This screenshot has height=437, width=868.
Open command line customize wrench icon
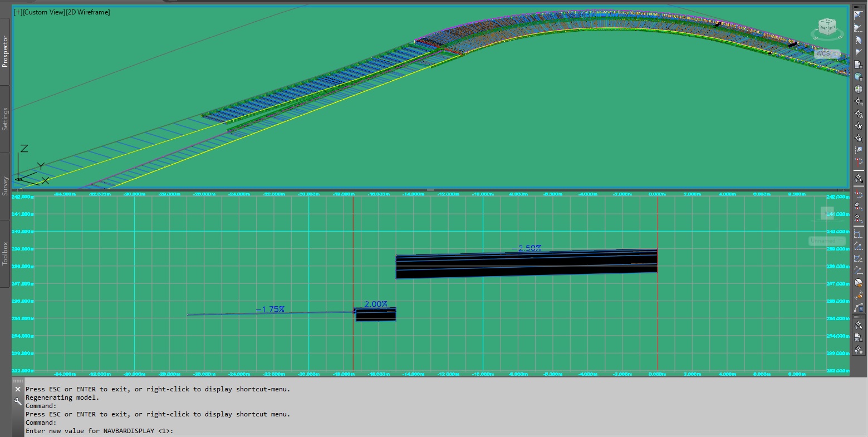pos(18,401)
